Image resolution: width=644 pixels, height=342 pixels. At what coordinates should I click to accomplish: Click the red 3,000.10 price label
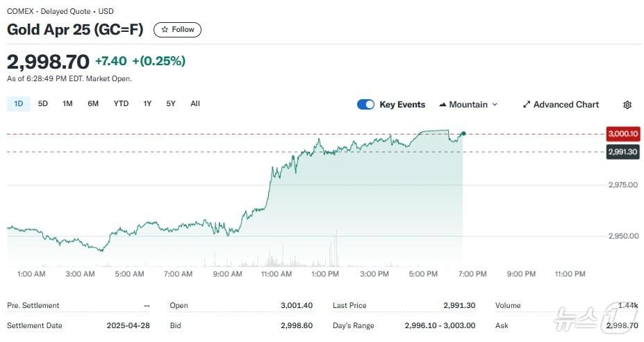pyautogui.click(x=623, y=134)
